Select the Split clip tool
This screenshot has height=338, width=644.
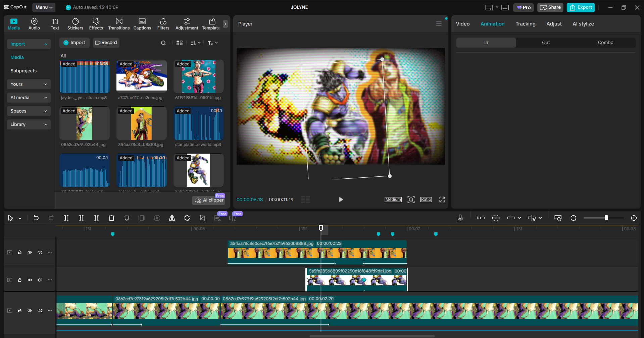(66, 218)
